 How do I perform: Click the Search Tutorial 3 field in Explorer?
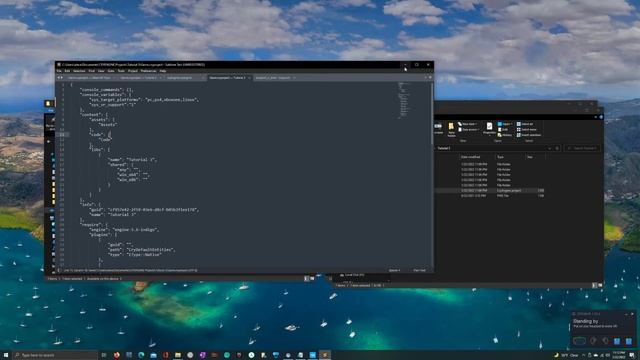tap(582, 148)
